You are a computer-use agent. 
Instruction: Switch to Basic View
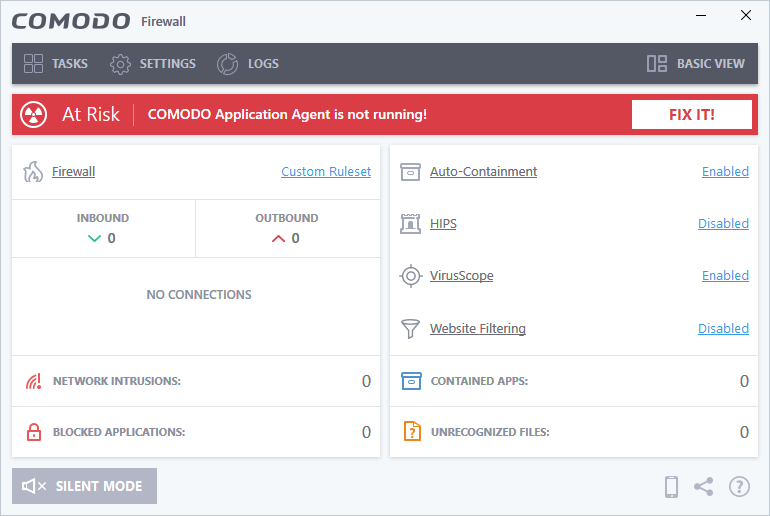pyautogui.click(x=696, y=64)
